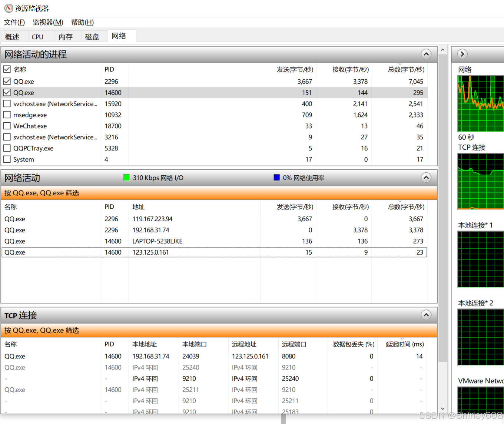Viewport: 504px width, 424px height.
Task: Sort processes by 总数(字节/秒) column header
Action: coord(406,69)
